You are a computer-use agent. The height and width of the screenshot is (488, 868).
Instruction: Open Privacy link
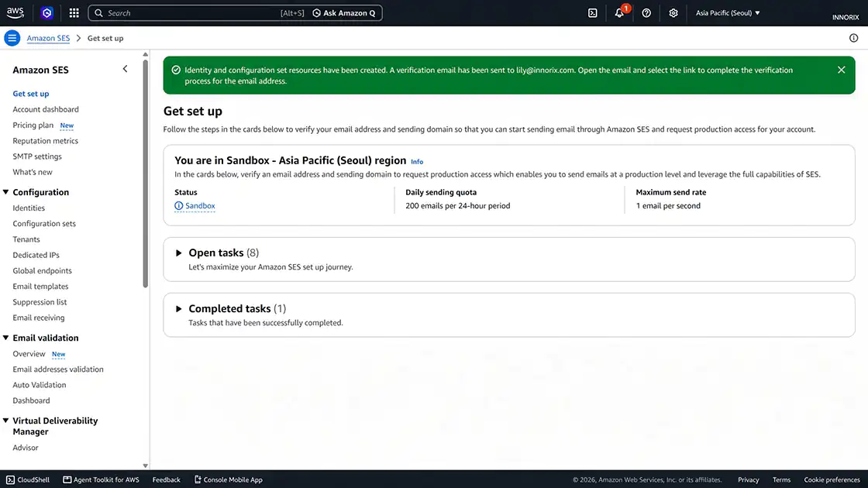click(748, 479)
